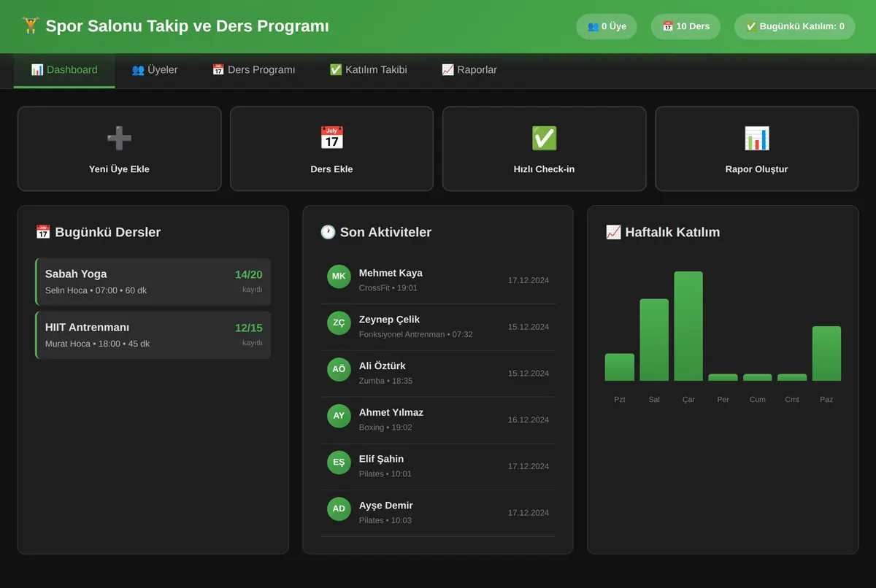Select the Raporlar tab

tap(469, 70)
